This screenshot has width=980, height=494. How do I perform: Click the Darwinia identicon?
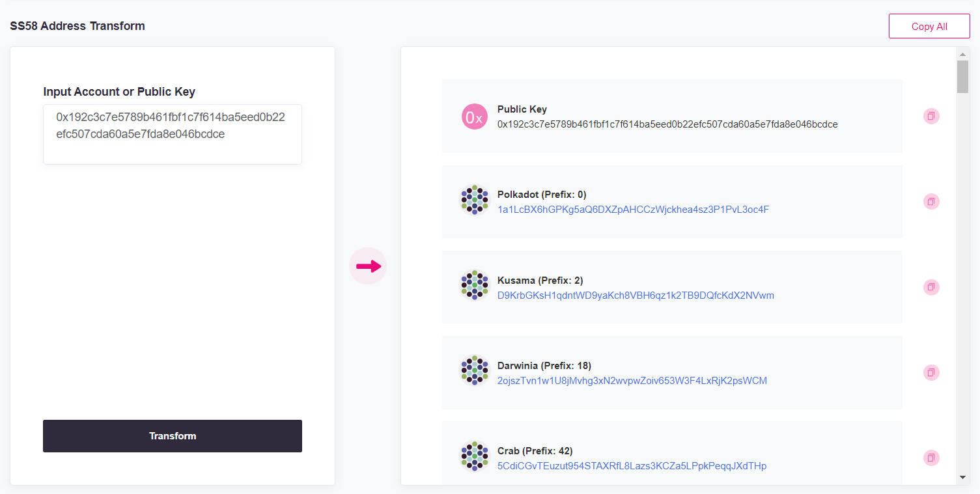(475, 370)
